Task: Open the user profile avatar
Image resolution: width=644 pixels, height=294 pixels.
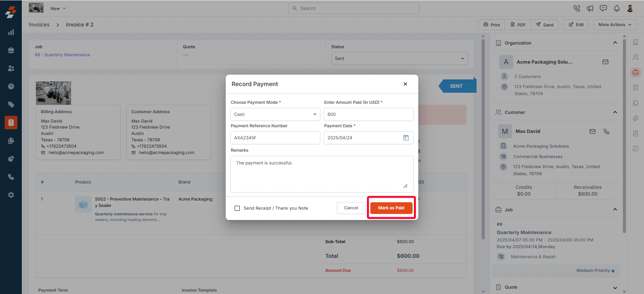Action: click(x=630, y=8)
